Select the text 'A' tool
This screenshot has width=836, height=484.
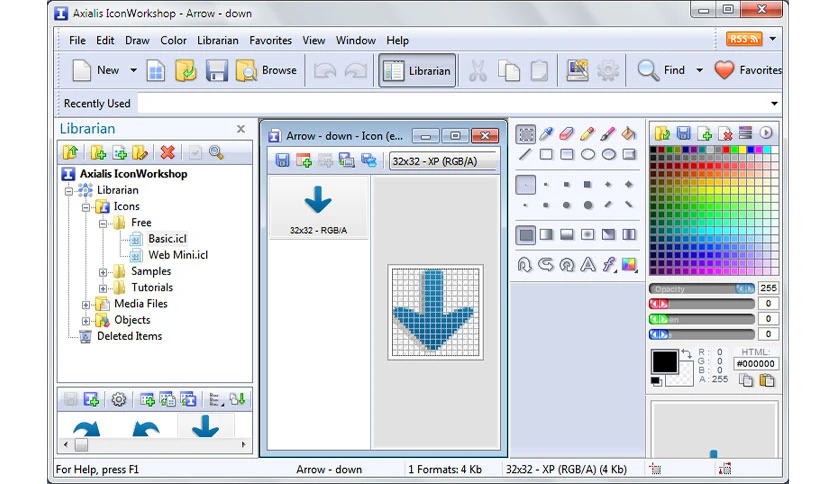coord(588,264)
